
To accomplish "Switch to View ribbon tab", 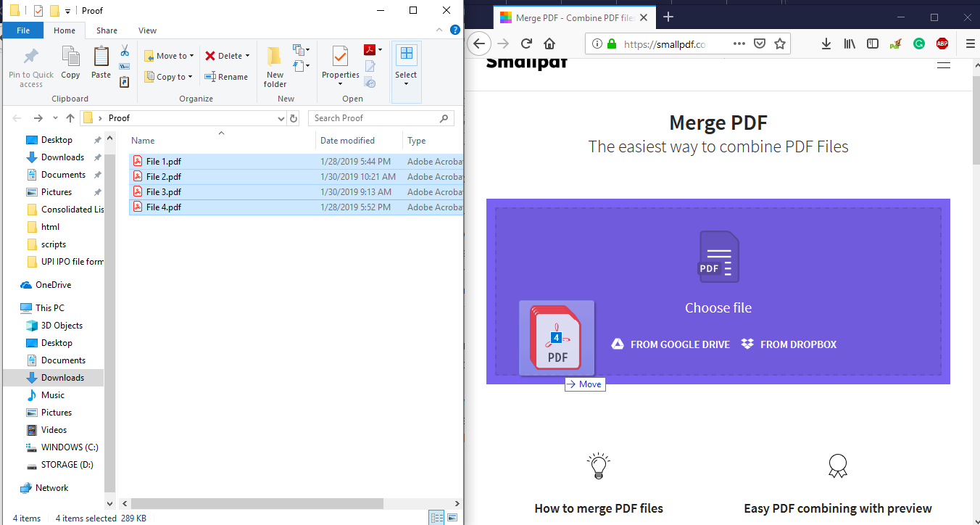I will (x=147, y=30).
